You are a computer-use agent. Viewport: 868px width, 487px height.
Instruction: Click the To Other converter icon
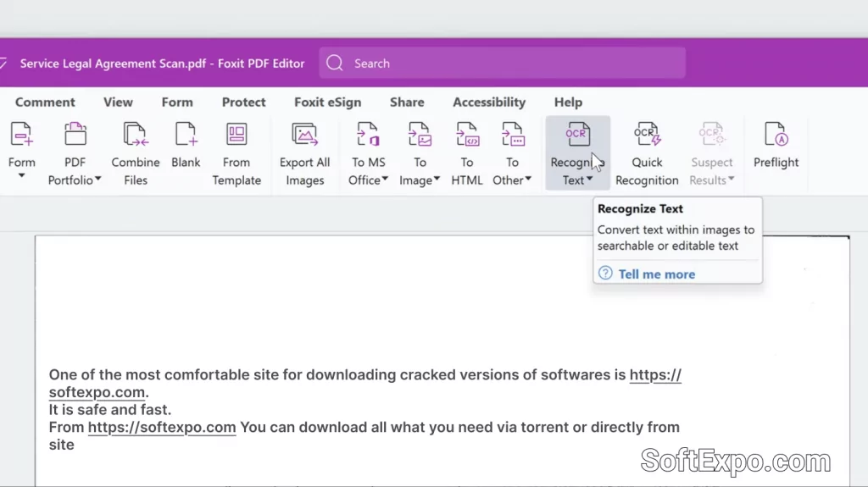(x=513, y=135)
